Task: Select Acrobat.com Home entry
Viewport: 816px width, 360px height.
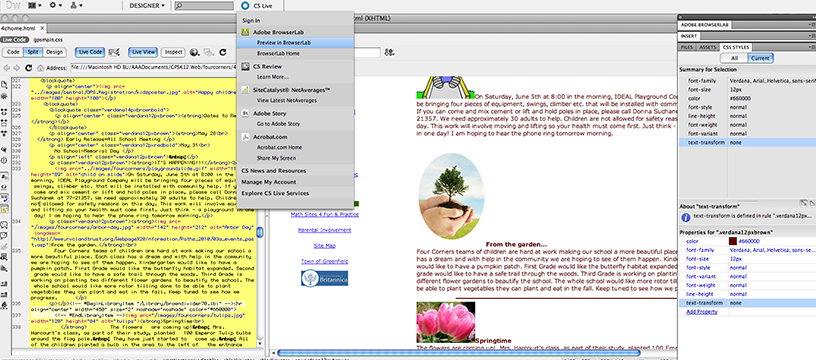Action: click(x=279, y=147)
